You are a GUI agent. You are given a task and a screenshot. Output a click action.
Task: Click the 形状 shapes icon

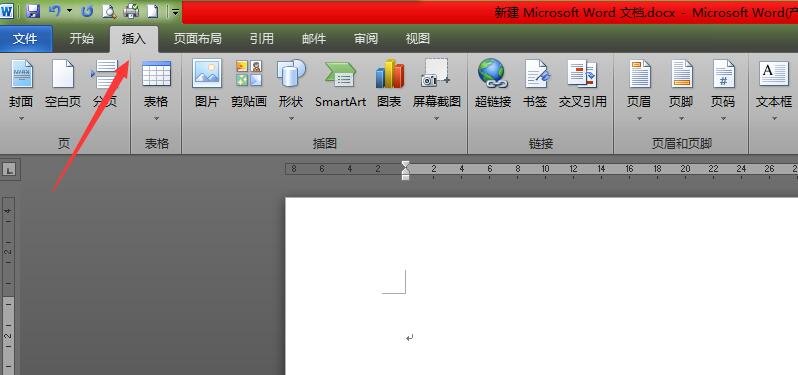point(291,74)
